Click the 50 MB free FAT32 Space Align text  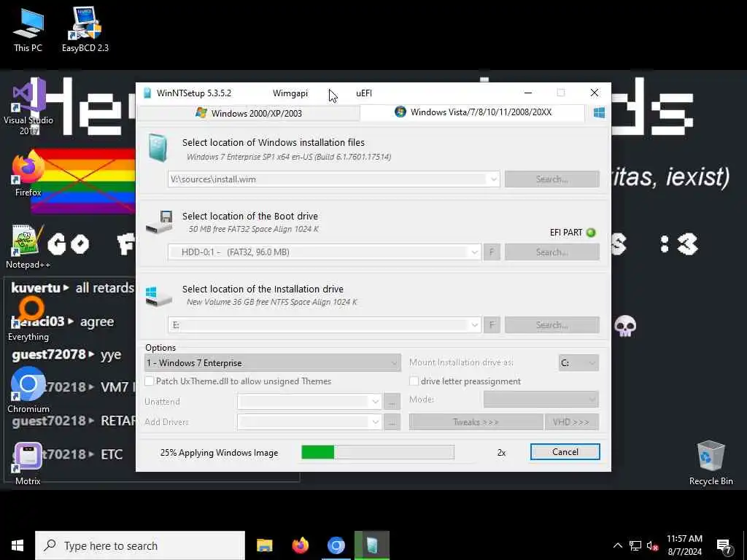(x=253, y=229)
